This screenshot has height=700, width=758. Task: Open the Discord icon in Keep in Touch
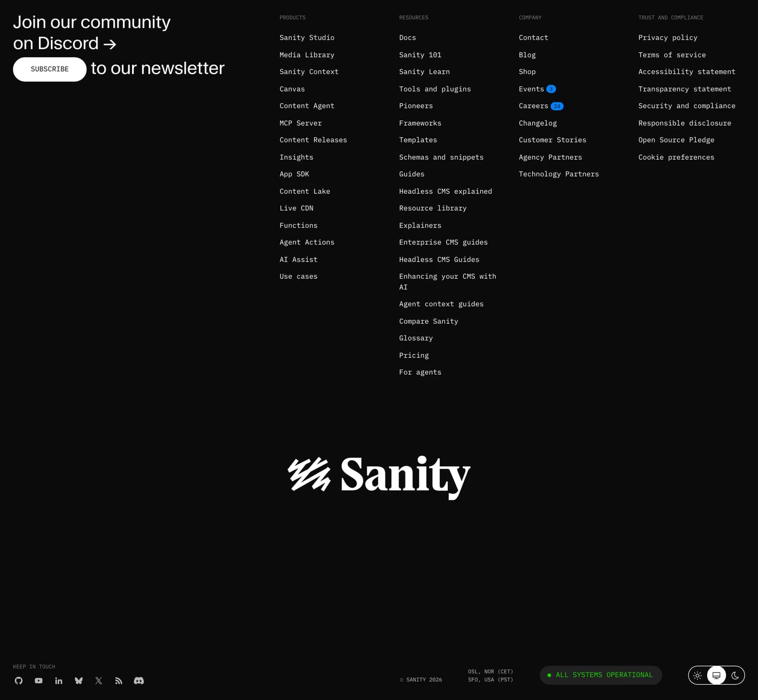(139, 681)
